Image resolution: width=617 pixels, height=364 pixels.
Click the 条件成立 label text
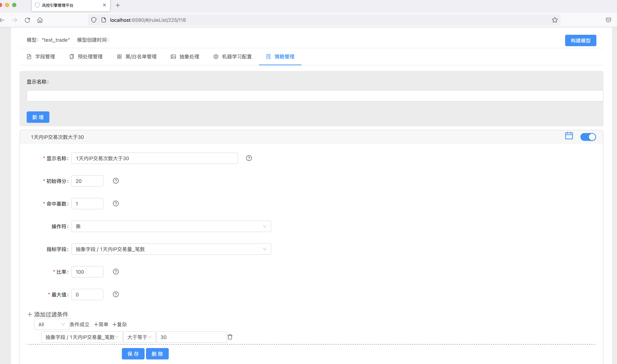(x=80, y=324)
